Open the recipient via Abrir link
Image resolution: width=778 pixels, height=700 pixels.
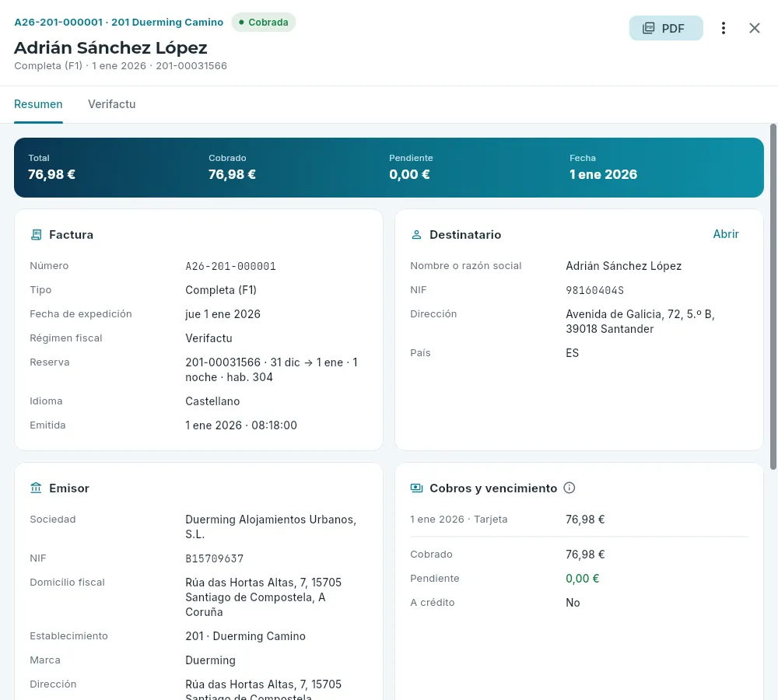(x=725, y=234)
